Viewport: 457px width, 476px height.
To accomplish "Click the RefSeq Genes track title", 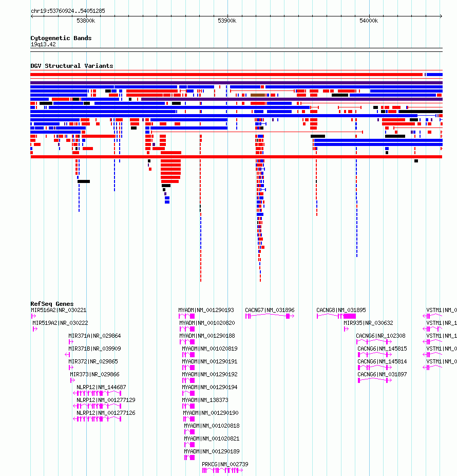I will (52, 304).
